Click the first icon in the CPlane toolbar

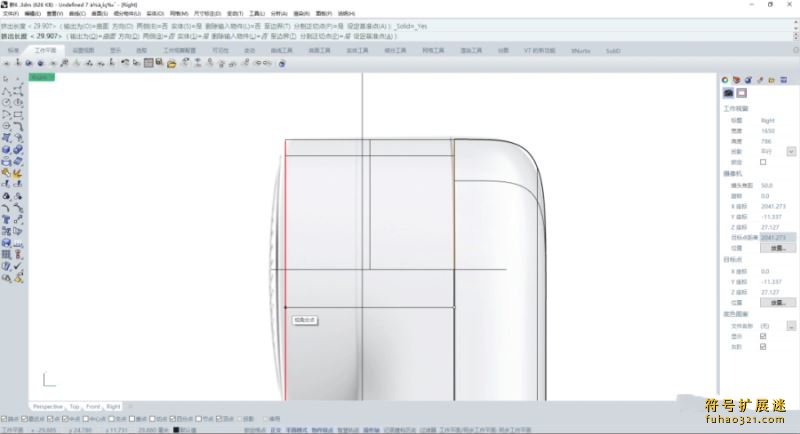click(7, 63)
